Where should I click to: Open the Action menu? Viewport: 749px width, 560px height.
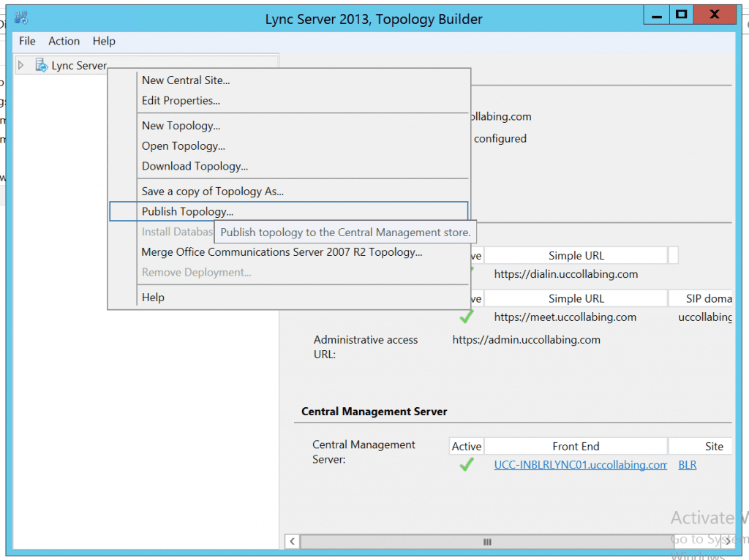pyautogui.click(x=64, y=41)
